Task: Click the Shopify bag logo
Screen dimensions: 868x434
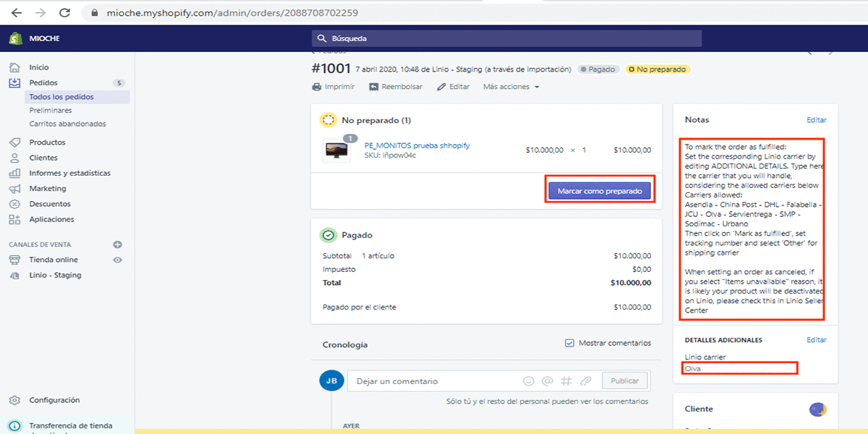Action: [14, 38]
